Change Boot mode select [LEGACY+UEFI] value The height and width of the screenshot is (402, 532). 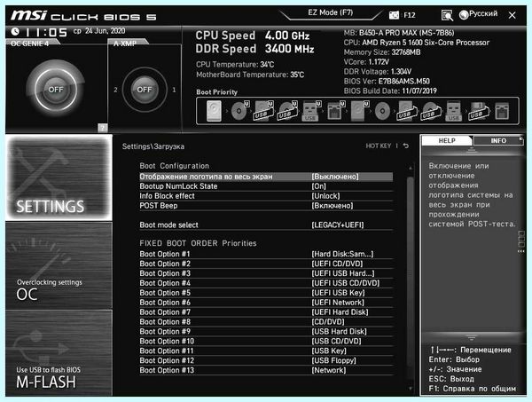[x=338, y=225]
